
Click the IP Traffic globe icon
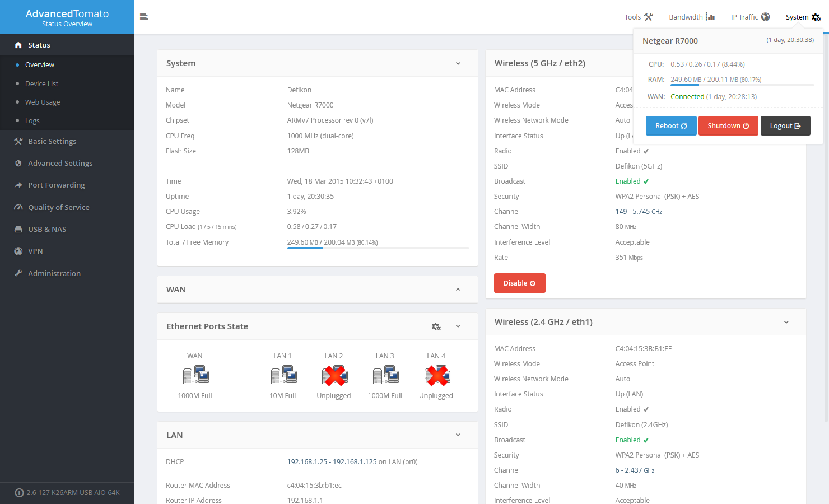pyautogui.click(x=765, y=17)
